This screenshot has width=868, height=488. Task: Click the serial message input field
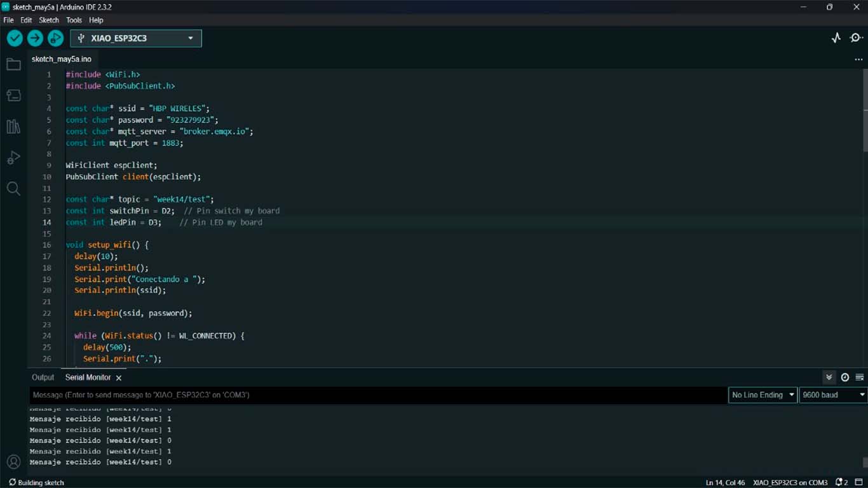(377, 395)
